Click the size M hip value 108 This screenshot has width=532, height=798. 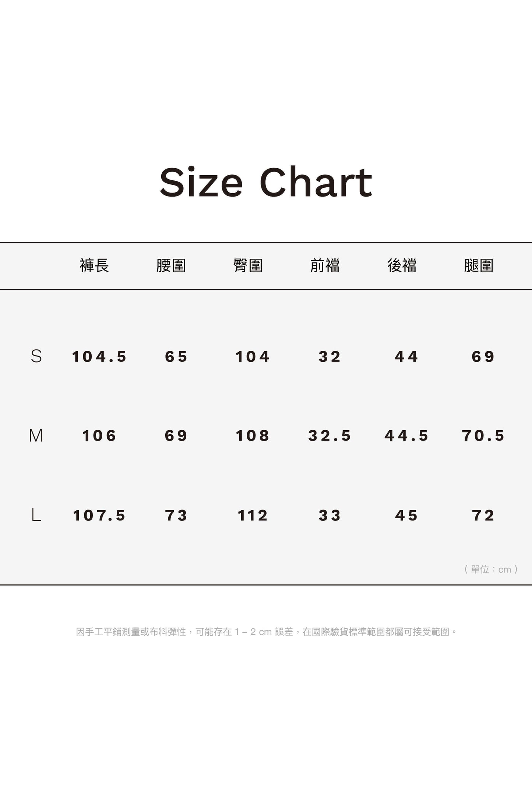pyautogui.click(x=253, y=436)
